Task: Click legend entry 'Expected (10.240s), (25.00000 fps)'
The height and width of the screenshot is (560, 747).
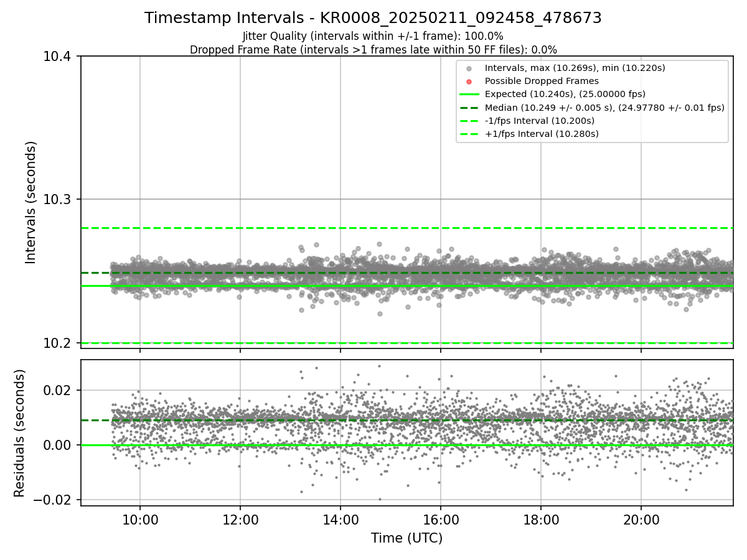Action: coord(565,94)
